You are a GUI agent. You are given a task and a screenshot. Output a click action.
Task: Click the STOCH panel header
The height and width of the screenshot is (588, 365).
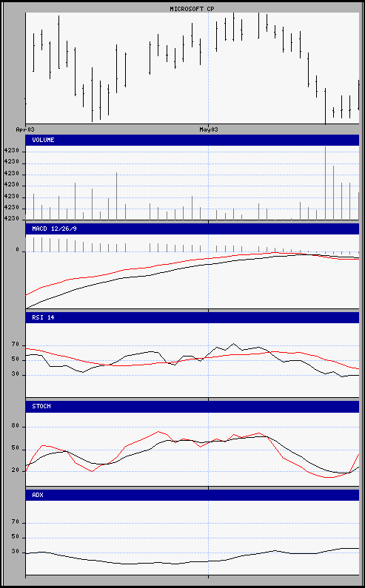[x=192, y=406]
